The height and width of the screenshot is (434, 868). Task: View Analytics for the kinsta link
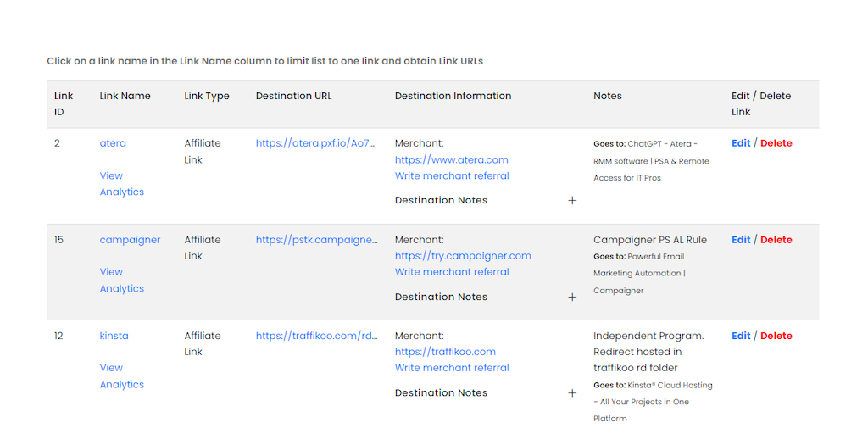pyautogui.click(x=121, y=376)
